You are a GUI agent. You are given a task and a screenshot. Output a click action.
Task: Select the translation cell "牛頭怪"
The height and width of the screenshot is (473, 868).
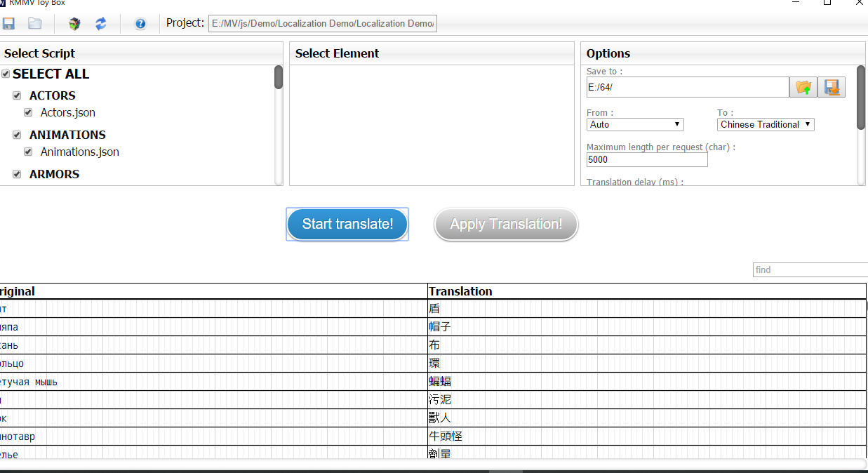[x=647, y=437]
